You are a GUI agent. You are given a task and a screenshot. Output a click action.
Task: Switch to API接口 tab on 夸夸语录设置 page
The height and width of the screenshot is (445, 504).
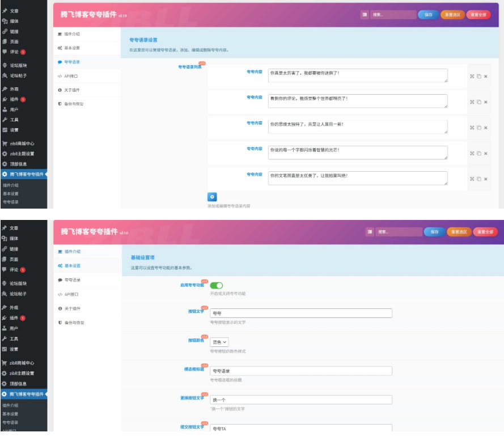[71, 76]
